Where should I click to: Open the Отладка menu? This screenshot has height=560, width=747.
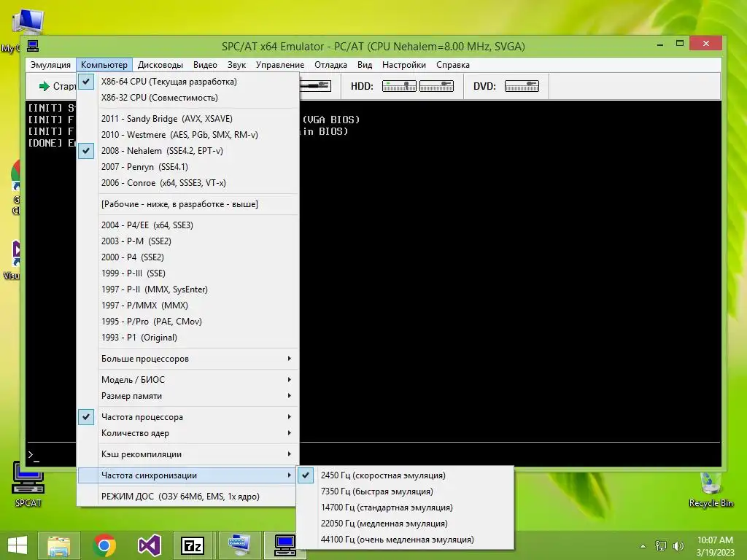330,65
